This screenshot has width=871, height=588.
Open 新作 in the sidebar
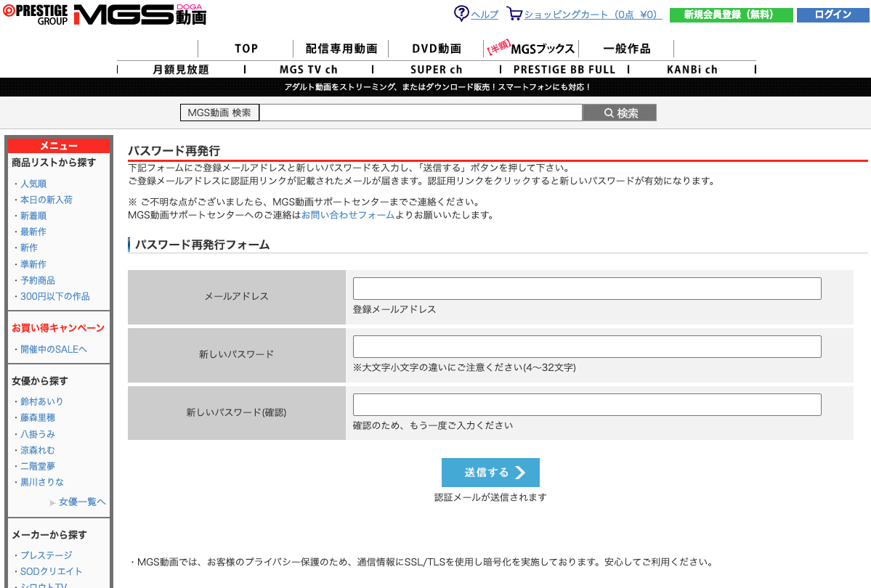point(29,248)
